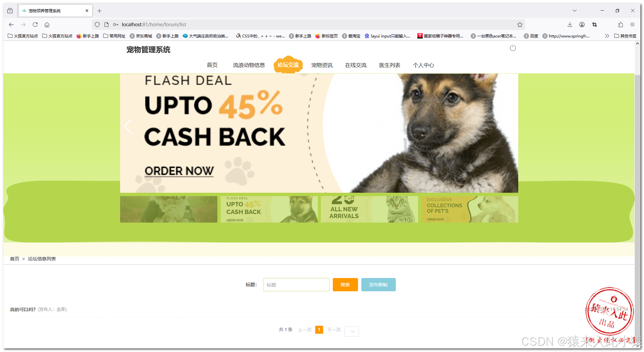Open the downloads icon in toolbar
644x352 pixels.
(570, 25)
